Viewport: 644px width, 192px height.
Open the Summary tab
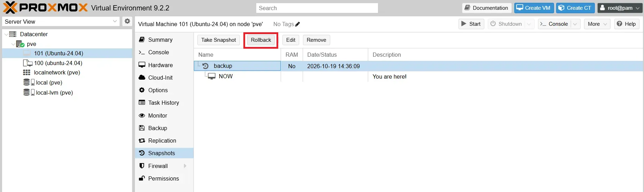[164, 40]
